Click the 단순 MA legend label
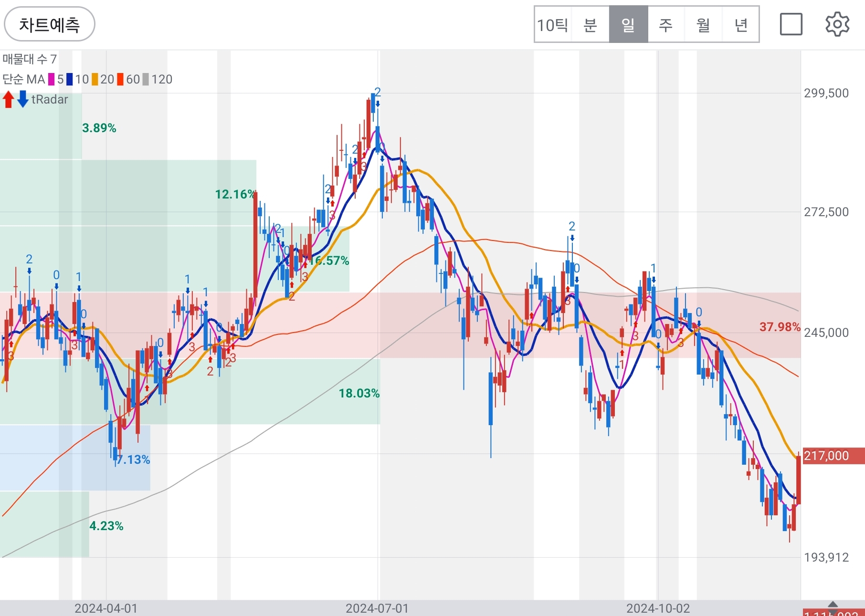Screen dimensions: 865x616 (x=24, y=79)
